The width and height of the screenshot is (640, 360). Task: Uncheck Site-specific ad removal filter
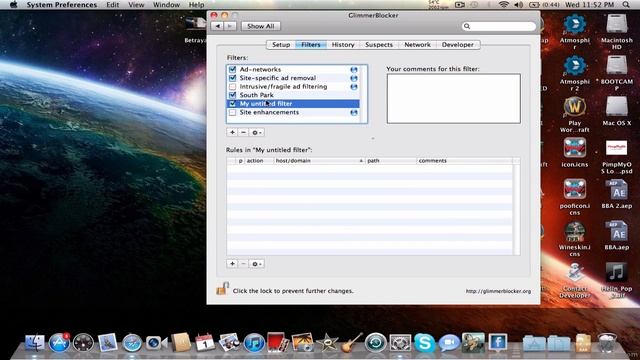coord(233,78)
